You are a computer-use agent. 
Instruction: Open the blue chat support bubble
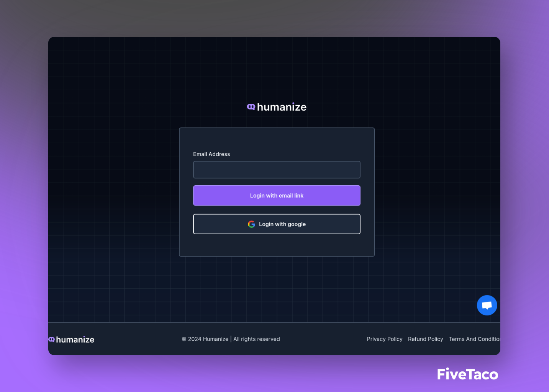pos(487,305)
